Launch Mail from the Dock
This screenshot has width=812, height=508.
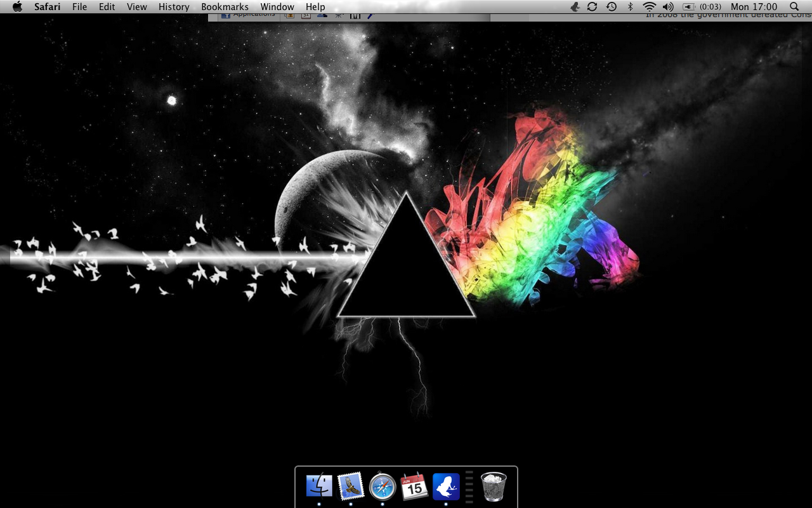pos(351,486)
